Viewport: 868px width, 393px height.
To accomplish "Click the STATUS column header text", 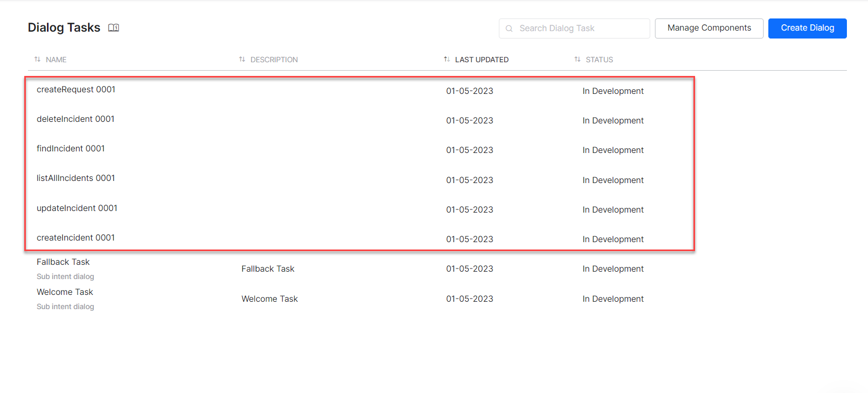I will 599,60.
